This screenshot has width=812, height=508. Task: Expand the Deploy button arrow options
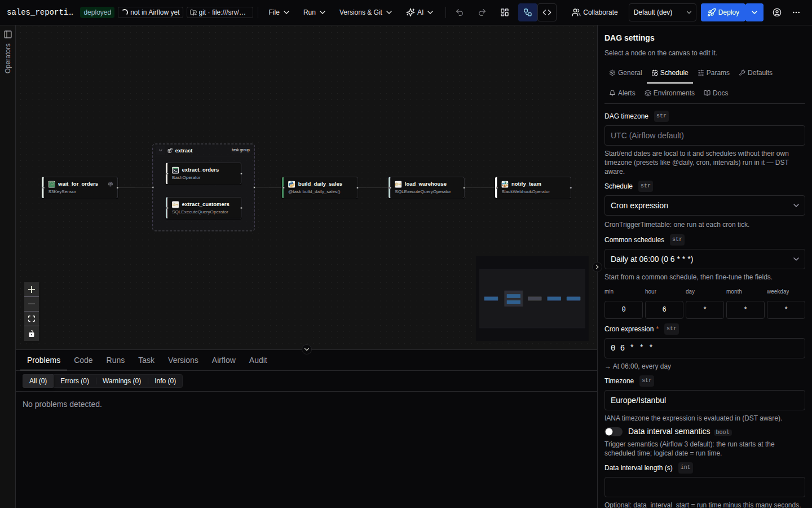click(754, 12)
